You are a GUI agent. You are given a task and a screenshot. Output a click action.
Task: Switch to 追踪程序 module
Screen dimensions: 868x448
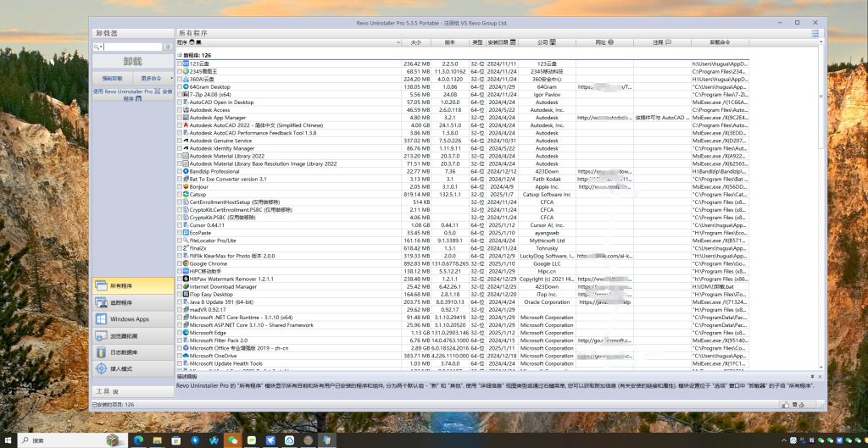click(x=132, y=302)
